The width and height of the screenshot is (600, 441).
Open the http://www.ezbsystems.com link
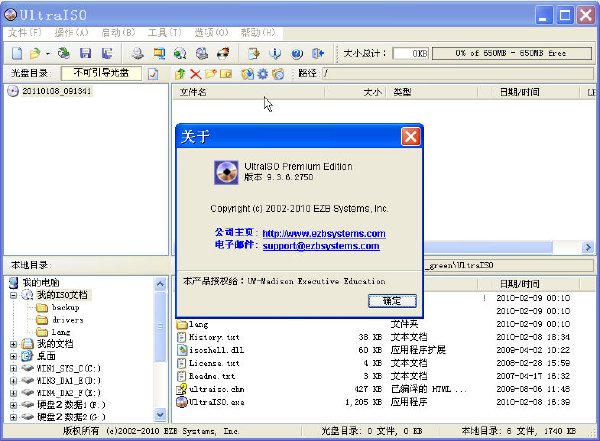324,233
